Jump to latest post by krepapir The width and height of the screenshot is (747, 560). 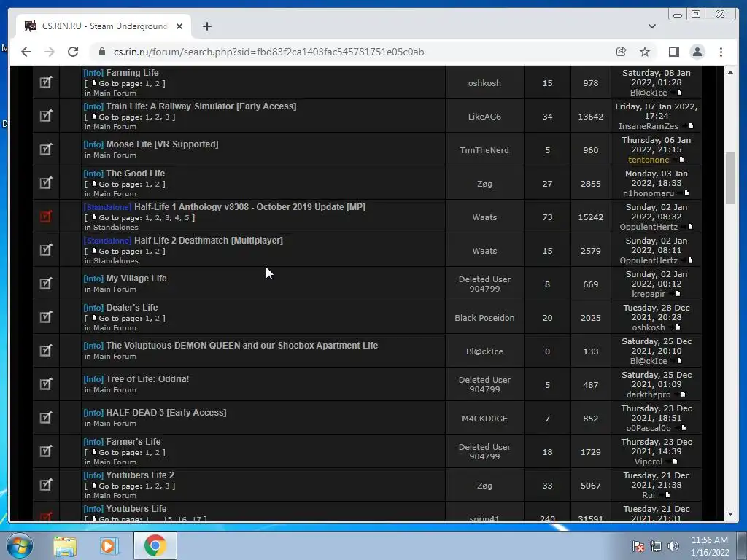[676, 294]
